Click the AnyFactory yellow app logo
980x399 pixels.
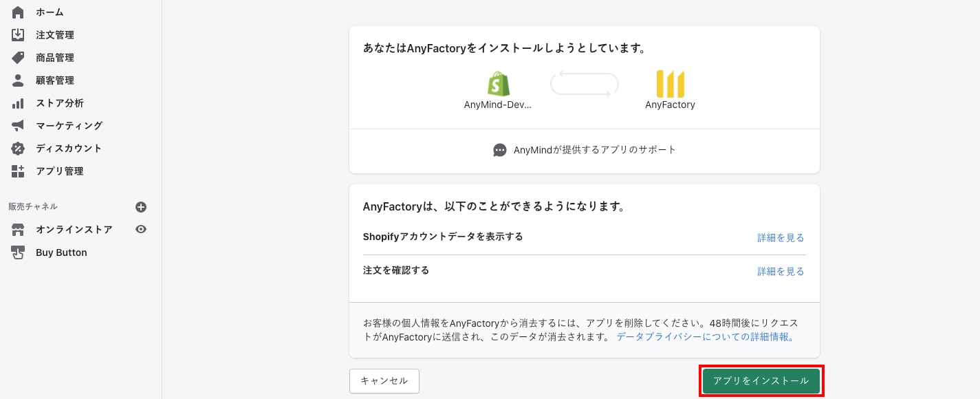[670, 84]
